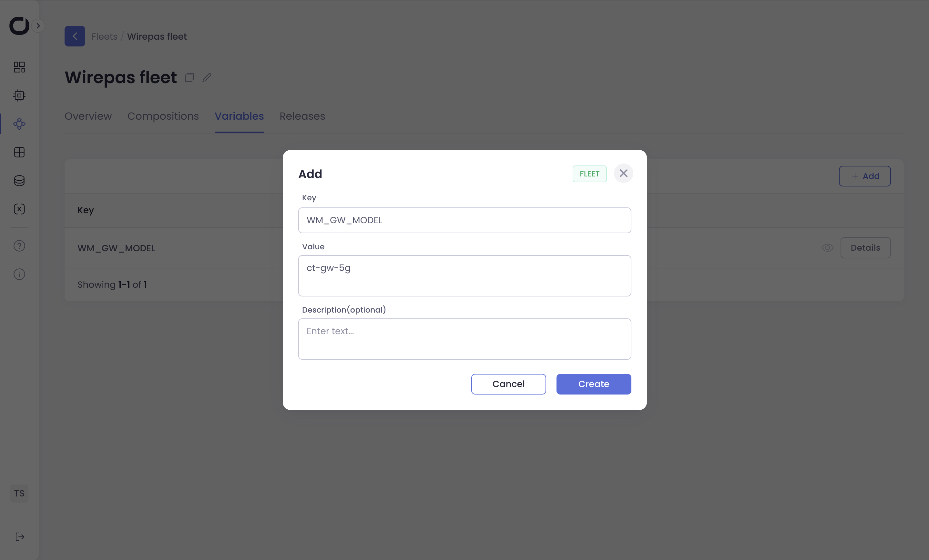Close the Add dialog with X
The image size is (929, 560).
point(623,173)
